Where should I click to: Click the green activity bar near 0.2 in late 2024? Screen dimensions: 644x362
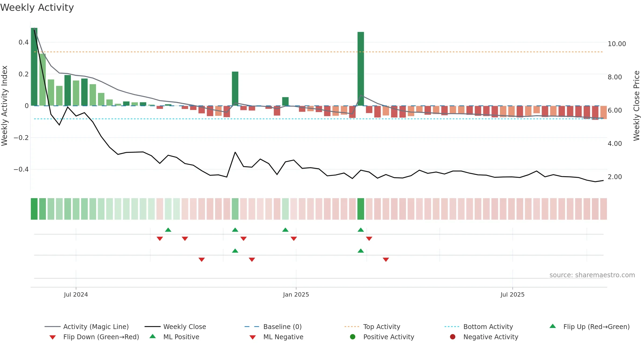(x=235, y=88)
